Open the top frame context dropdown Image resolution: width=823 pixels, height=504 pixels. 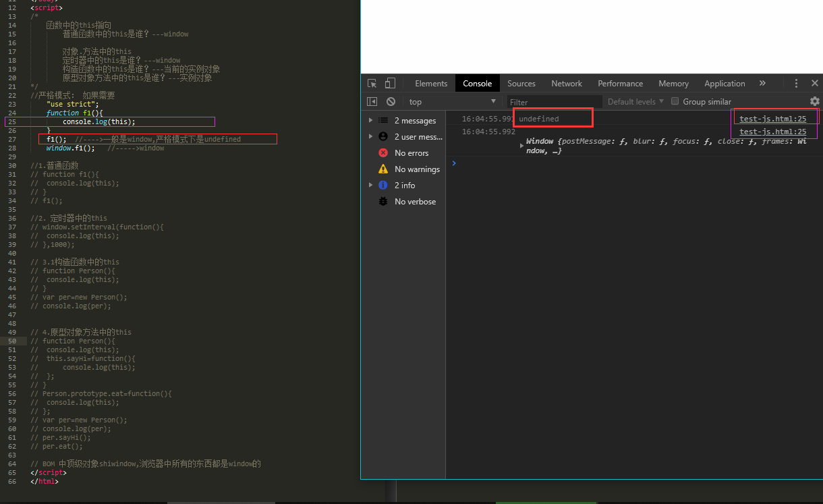452,101
